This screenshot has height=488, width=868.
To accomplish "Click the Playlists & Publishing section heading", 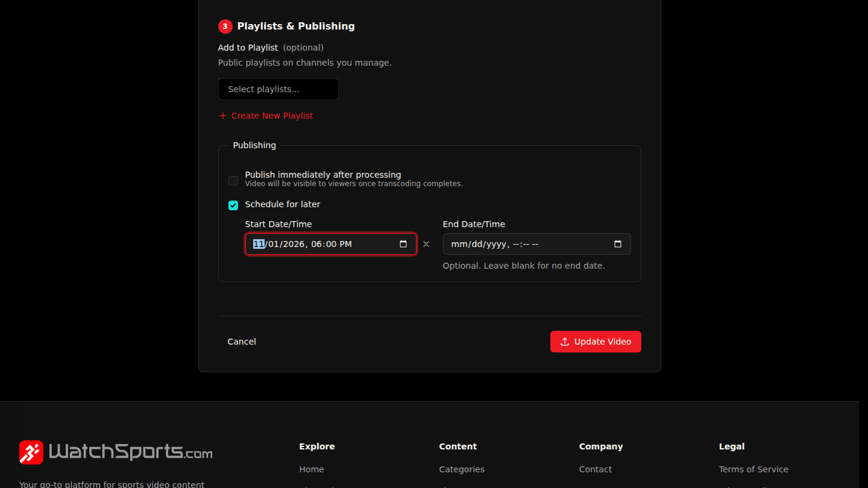I will [296, 26].
